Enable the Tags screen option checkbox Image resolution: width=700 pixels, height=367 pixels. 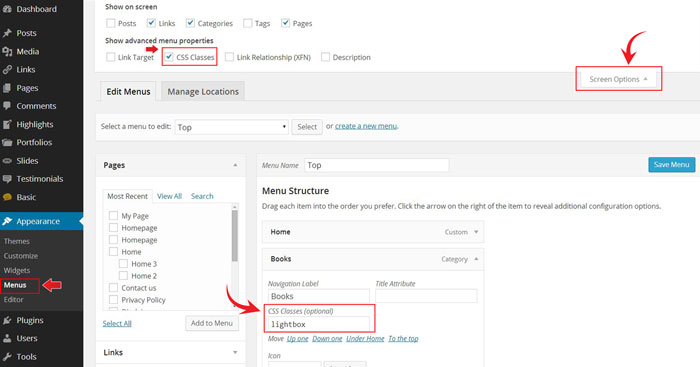(x=247, y=23)
